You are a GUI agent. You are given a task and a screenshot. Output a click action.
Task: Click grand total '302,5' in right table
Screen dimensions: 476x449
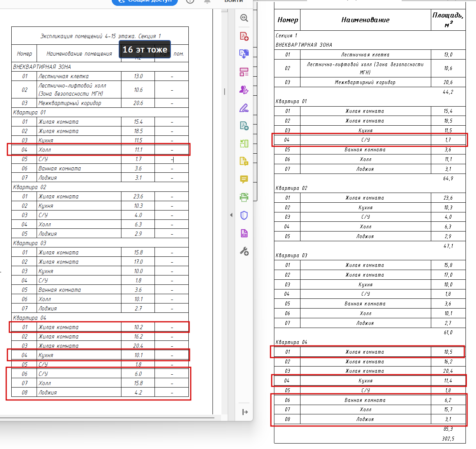point(448,438)
